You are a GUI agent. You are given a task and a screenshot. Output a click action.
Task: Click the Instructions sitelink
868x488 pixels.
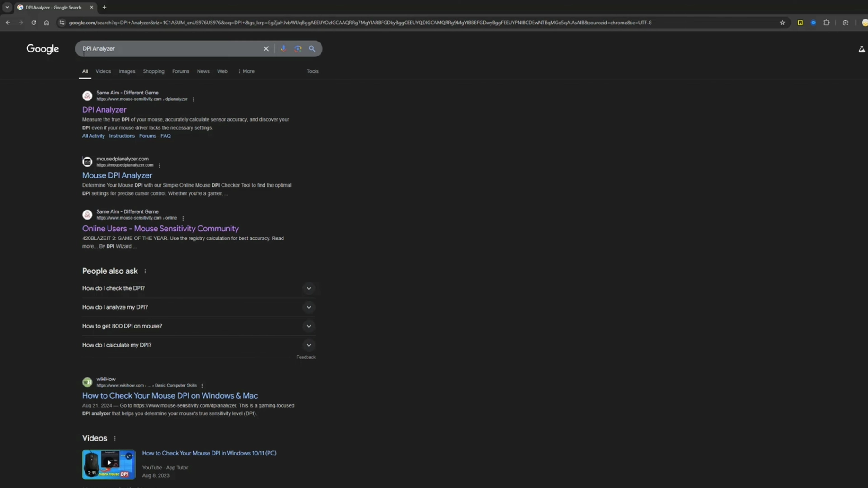(122, 136)
